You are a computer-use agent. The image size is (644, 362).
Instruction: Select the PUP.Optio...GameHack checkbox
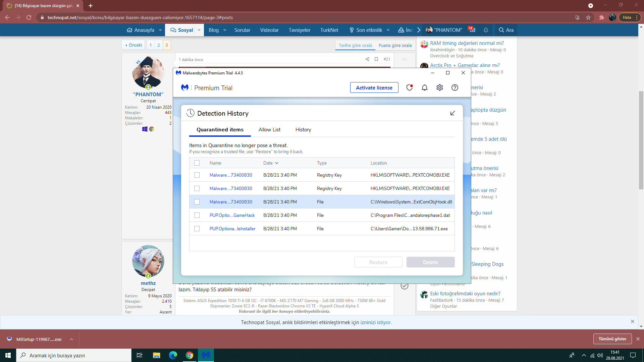click(197, 215)
